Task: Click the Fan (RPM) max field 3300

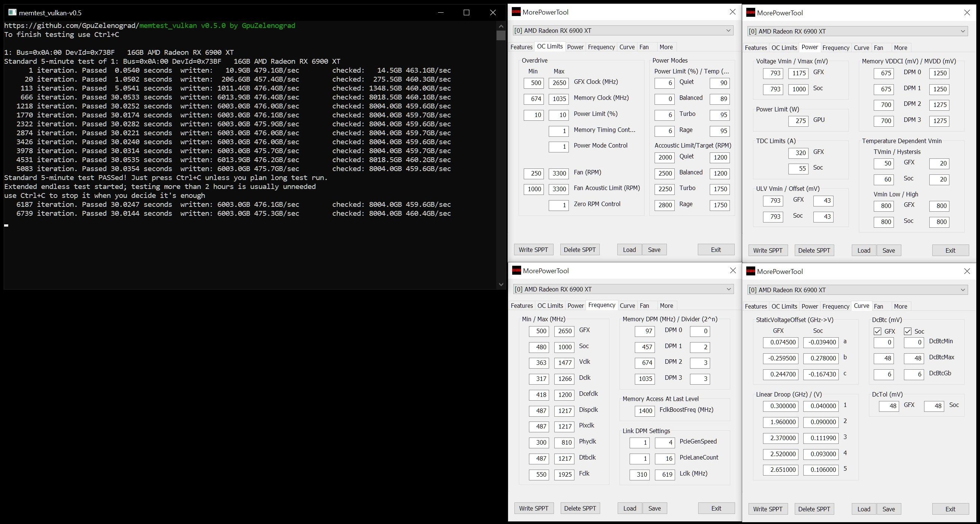Action: (558, 173)
